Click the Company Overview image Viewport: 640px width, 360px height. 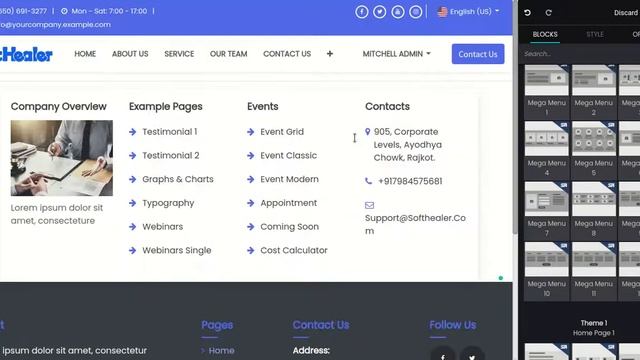(62, 158)
